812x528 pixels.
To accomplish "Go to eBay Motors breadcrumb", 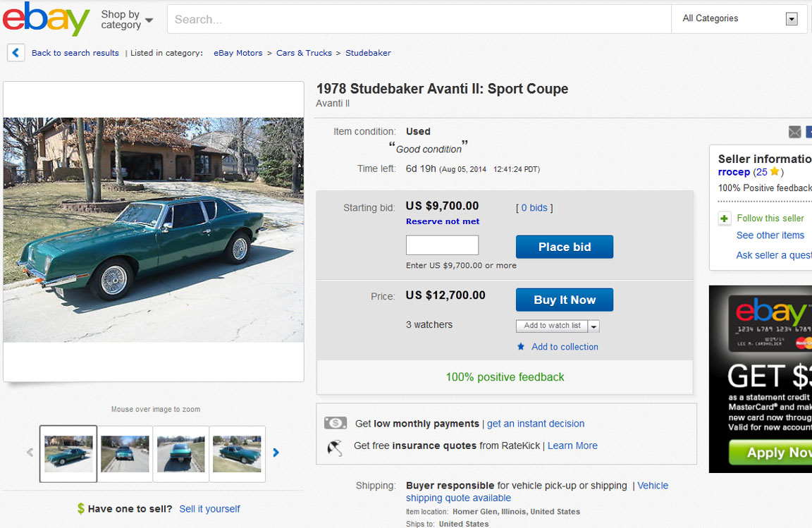I will (x=238, y=53).
